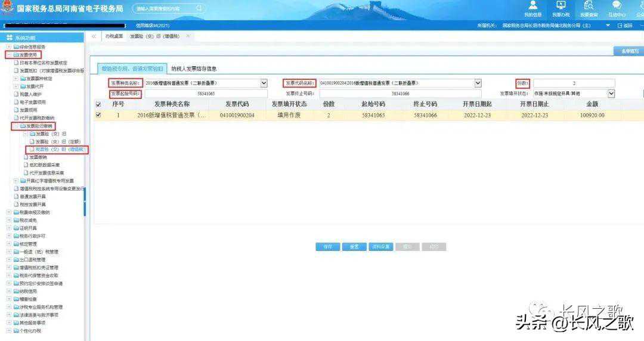644x341 pixels.
Task: Select 电子发票领用 in the sidebar tree
Action: 33,102
